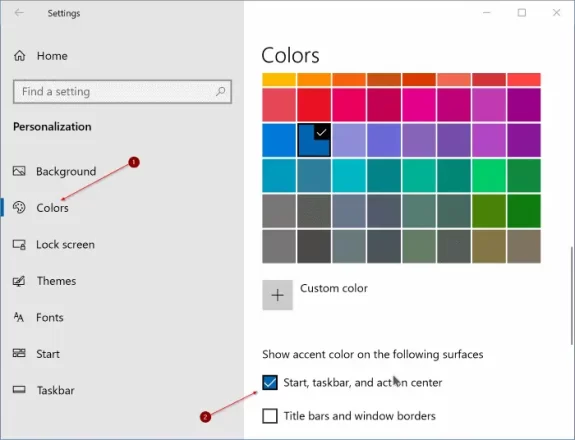Add a custom color with plus button
Image resolution: width=575 pixels, height=440 pixels.
(278, 295)
